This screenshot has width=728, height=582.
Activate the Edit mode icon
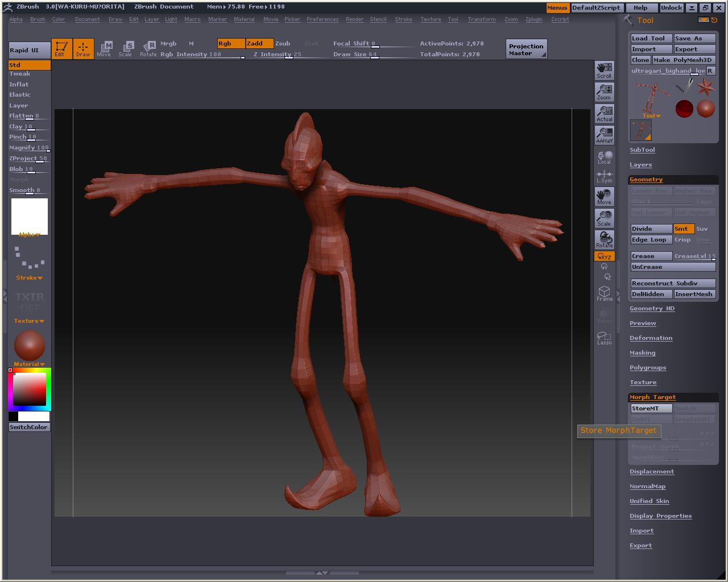61,49
